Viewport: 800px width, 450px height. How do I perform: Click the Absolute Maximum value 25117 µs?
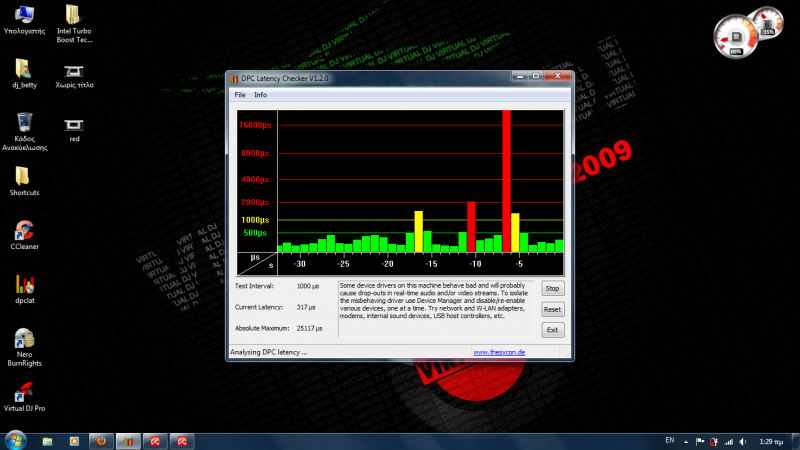pos(309,329)
